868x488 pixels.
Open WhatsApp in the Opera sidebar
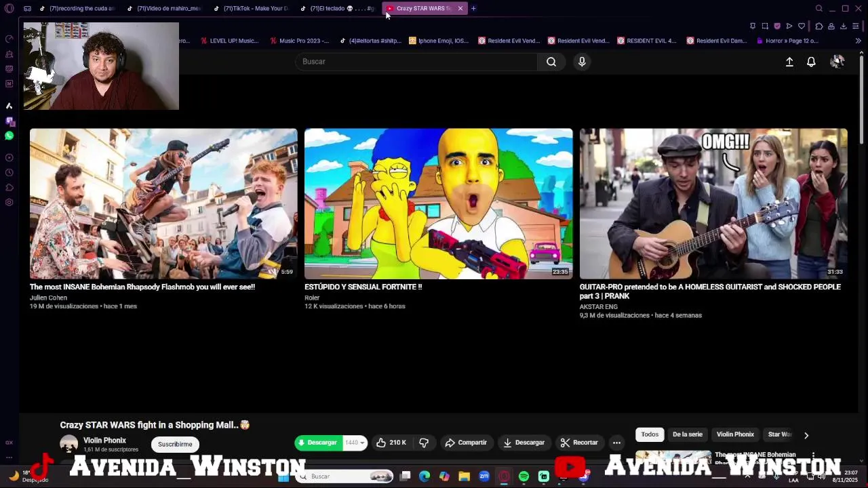[9, 136]
